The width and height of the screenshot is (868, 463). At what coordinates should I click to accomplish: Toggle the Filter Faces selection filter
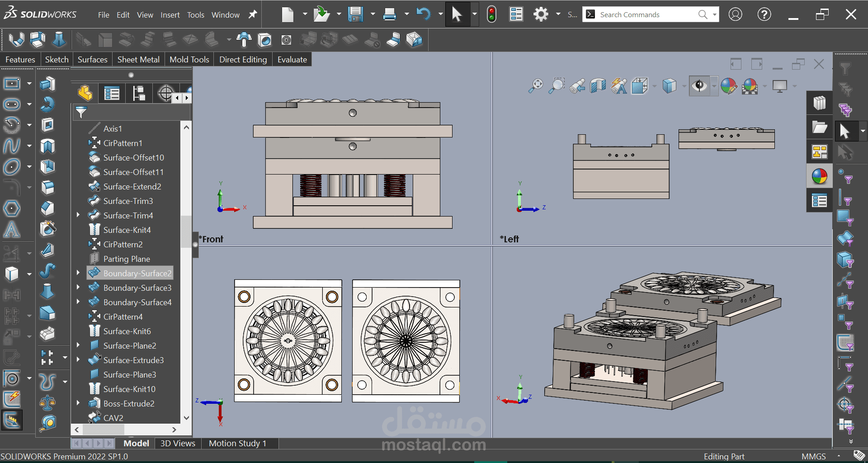pyautogui.click(x=845, y=217)
